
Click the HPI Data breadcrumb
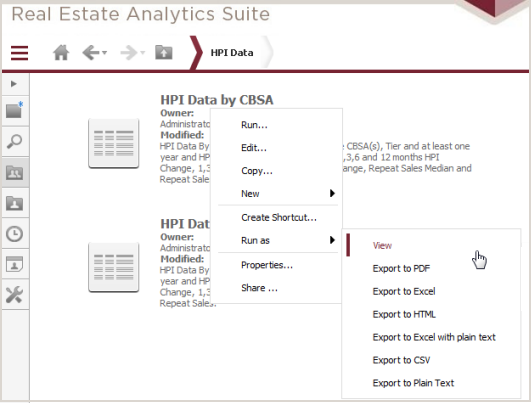[232, 53]
